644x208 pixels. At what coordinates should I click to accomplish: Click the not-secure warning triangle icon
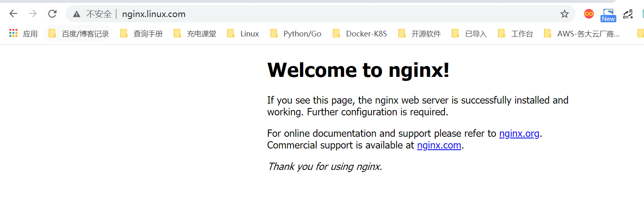coord(77,14)
